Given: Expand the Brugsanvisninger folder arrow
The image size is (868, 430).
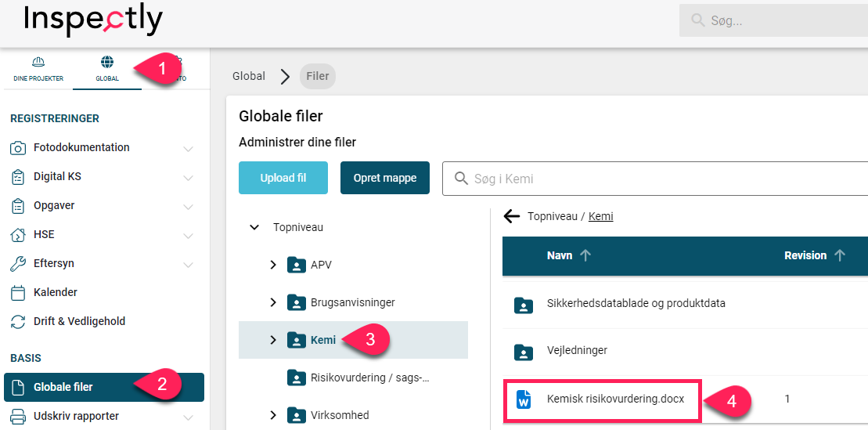Looking at the screenshot, I should point(272,302).
